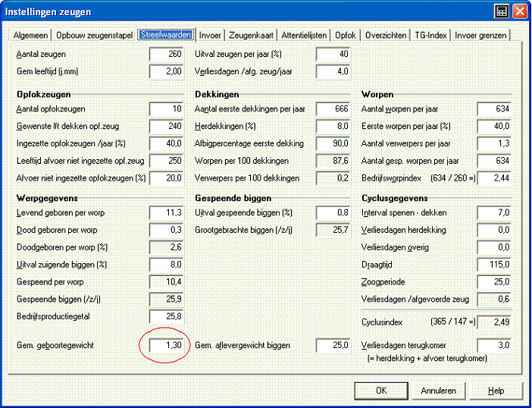This screenshot has width=532, height=408.
Task: Select Verliesdagen /afgevoerde zeug value
Action: click(x=494, y=300)
